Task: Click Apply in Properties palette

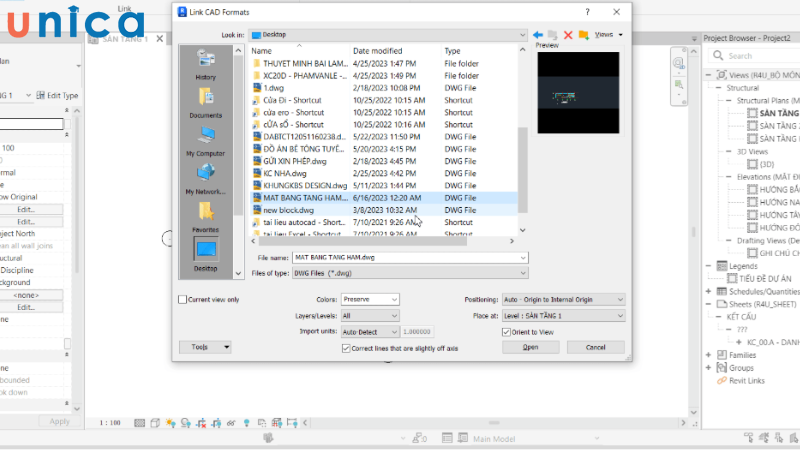Action: tap(59, 421)
